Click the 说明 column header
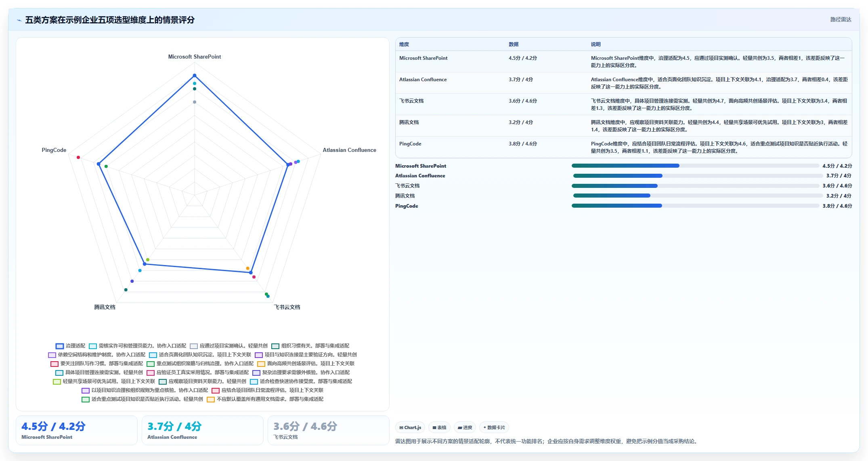The width and height of the screenshot is (868, 461). click(x=596, y=44)
